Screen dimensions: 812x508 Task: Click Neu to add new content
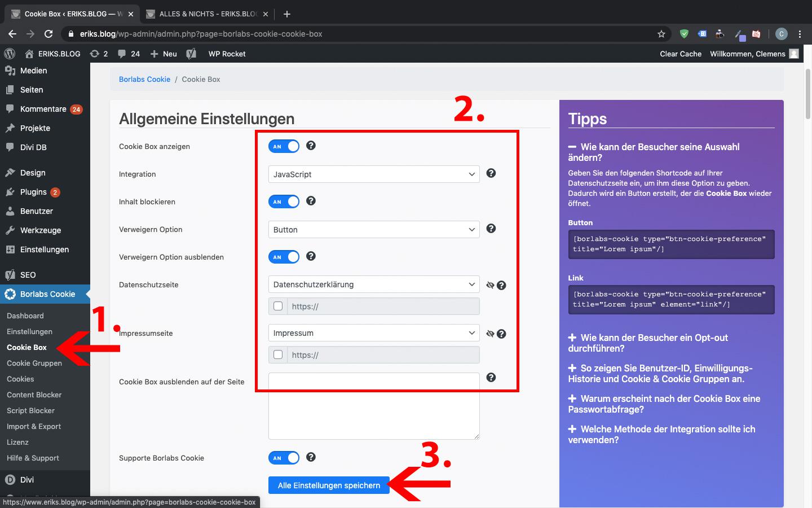pos(164,54)
